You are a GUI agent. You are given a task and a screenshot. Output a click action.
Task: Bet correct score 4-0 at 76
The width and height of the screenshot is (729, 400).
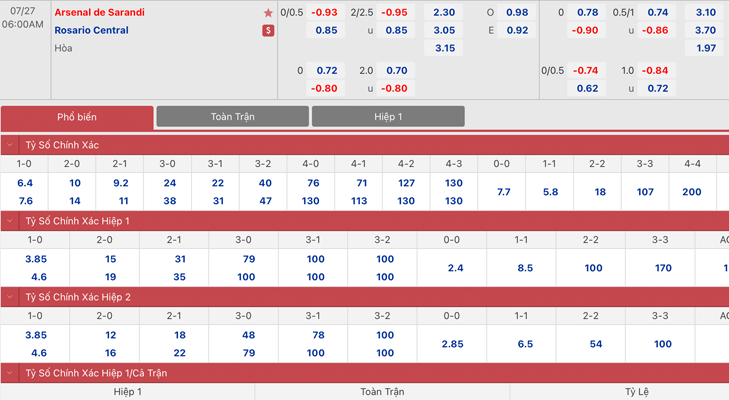coord(312,183)
